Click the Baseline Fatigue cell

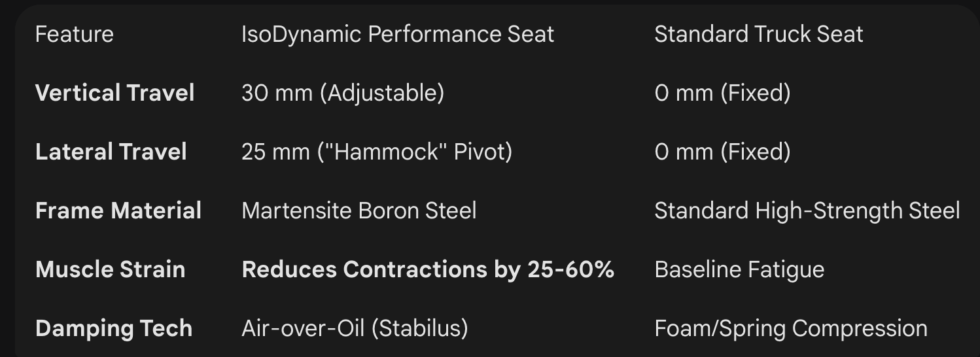coord(739,269)
